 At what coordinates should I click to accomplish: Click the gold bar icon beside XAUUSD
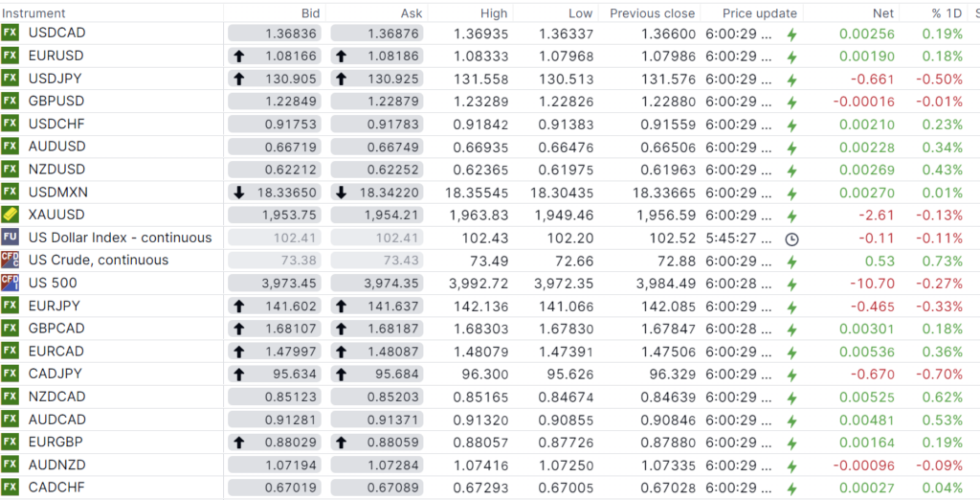[x=10, y=214]
